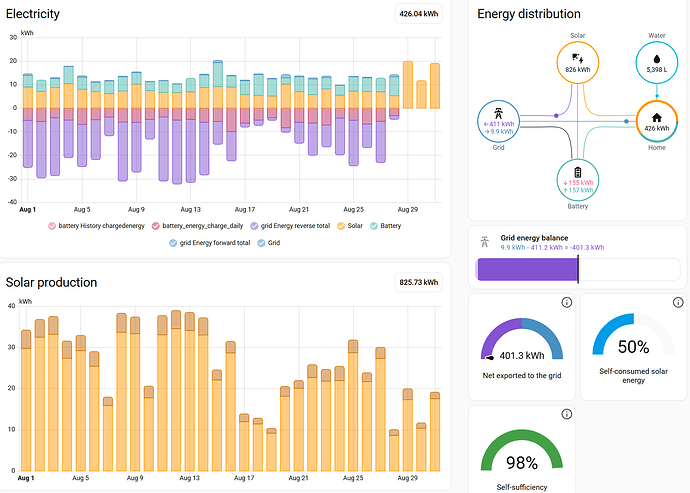Toggle battery History chargedenergy legend item
The height and width of the screenshot is (493, 690).
tap(96, 226)
